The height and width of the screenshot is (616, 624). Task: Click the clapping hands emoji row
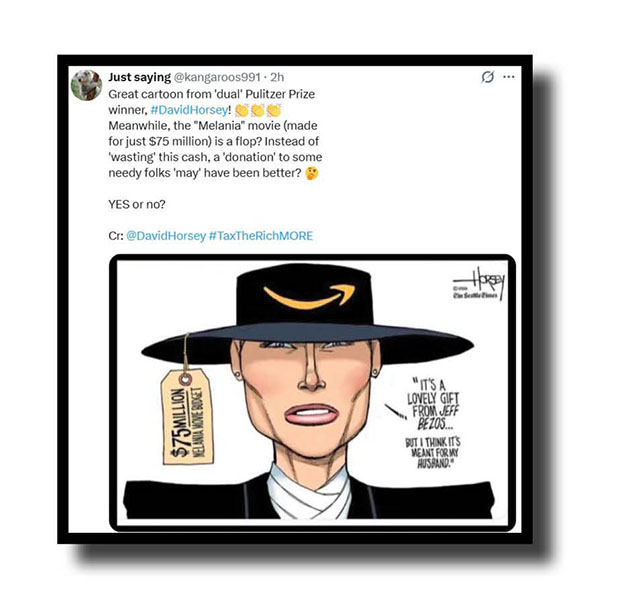pyautogui.click(x=258, y=110)
